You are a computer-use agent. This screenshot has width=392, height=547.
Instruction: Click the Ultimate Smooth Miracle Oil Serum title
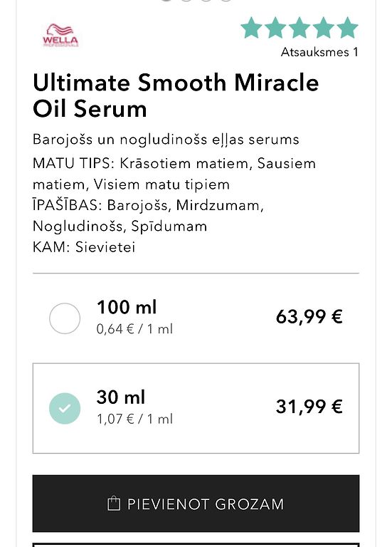(176, 95)
